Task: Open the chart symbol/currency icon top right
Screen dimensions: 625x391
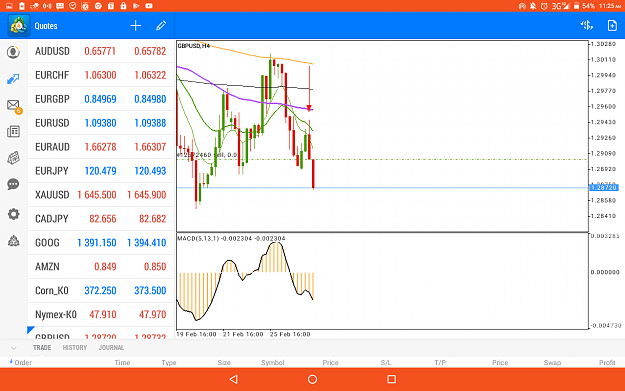Action: click(x=586, y=26)
